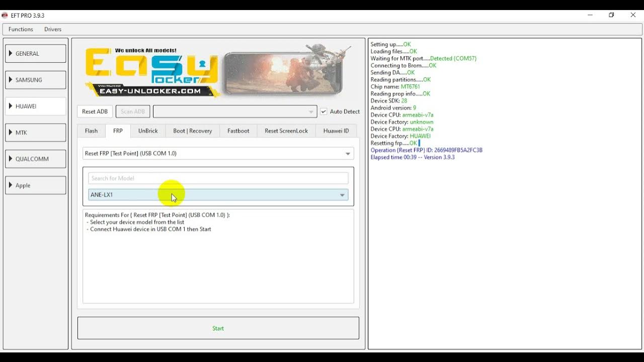644x362 pixels.
Task: Open the ADB device dropdown list
Action: (x=235, y=112)
